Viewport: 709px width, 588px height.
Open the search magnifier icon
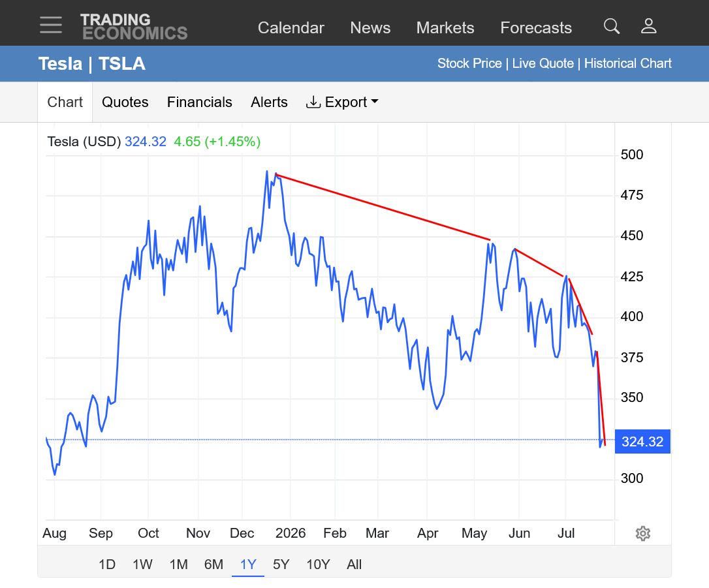pyautogui.click(x=611, y=26)
